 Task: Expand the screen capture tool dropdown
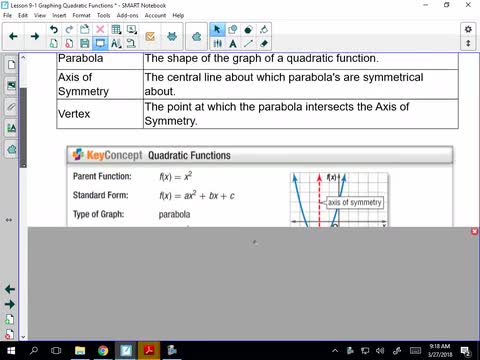click(x=132, y=30)
